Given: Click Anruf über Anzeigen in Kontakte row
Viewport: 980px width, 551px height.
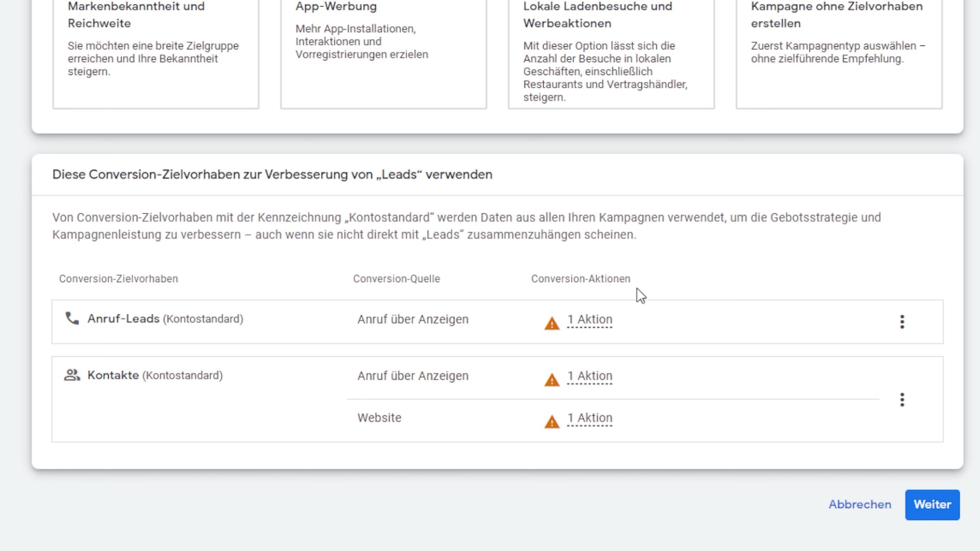Looking at the screenshot, I should 413,376.
